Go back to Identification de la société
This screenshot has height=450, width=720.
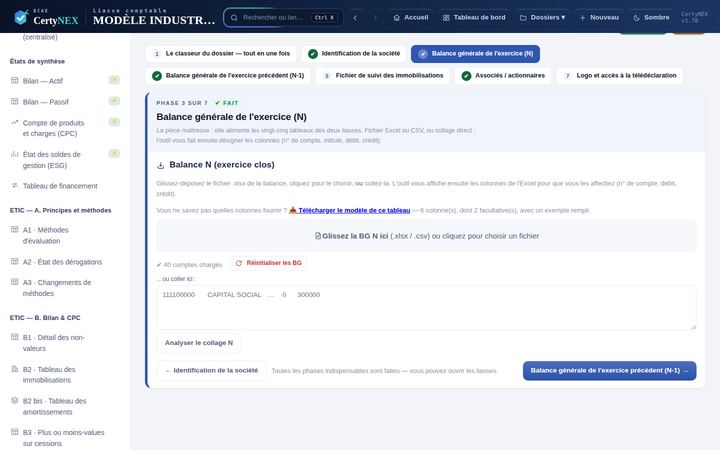pyautogui.click(x=211, y=371)
